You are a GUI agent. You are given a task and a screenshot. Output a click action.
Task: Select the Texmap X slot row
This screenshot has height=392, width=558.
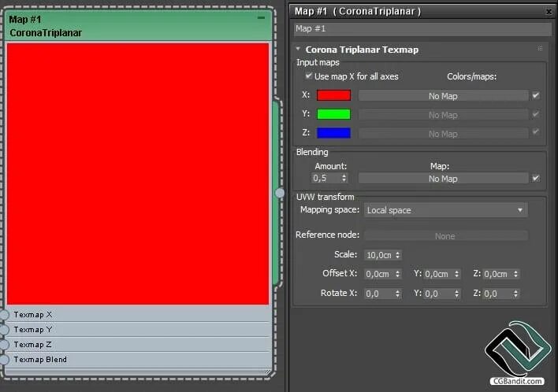coord(138,315)
